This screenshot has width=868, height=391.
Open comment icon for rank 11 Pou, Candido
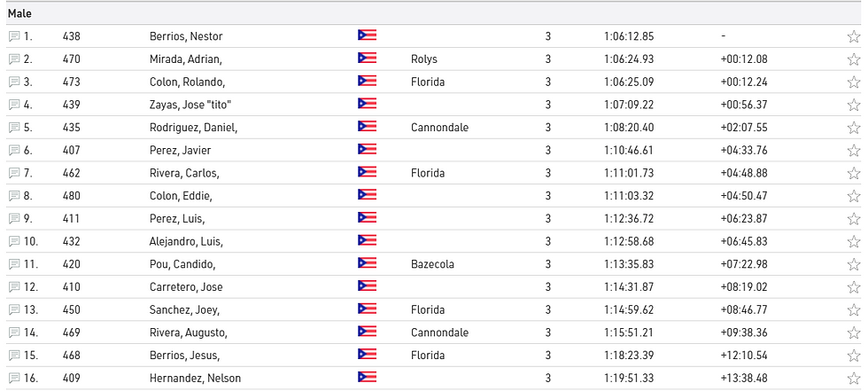pos(14,264)
